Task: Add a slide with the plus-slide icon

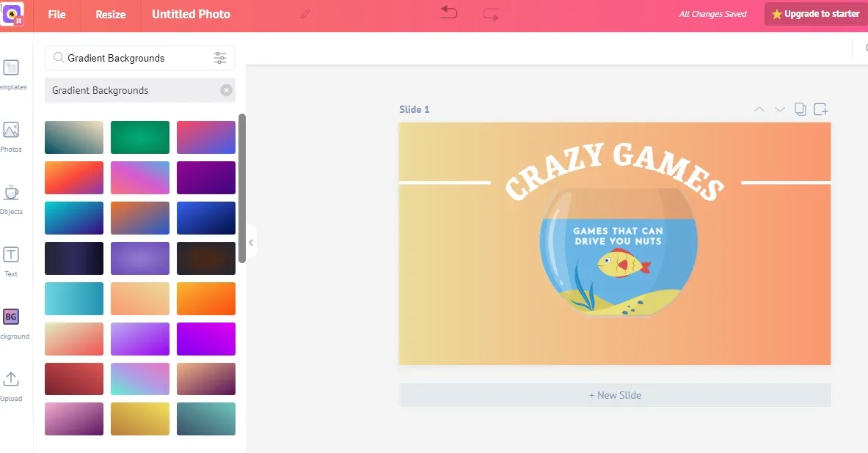Action: [821, 109]
